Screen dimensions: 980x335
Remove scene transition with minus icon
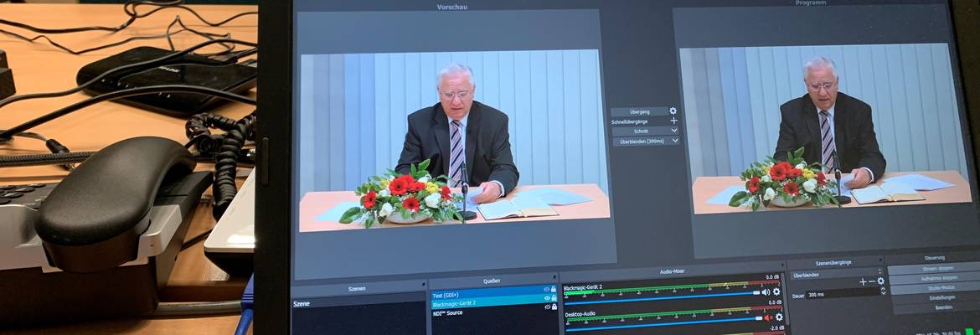point(872,282)
